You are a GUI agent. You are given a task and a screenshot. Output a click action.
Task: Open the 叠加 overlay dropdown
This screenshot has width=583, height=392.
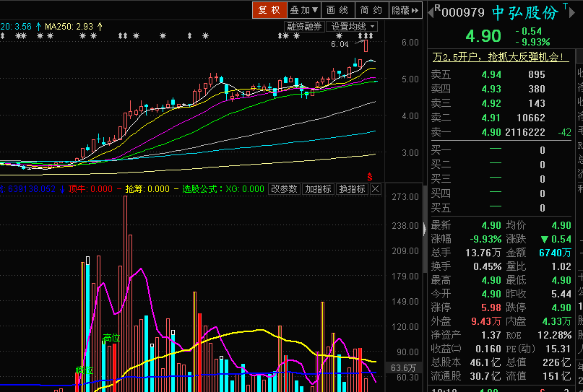tap(303, 10)
